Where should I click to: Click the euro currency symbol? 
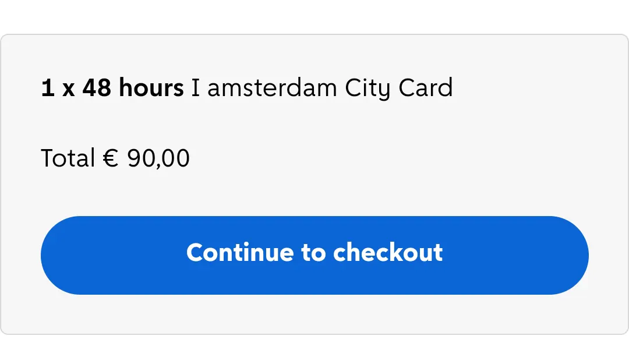coord(111,158)
